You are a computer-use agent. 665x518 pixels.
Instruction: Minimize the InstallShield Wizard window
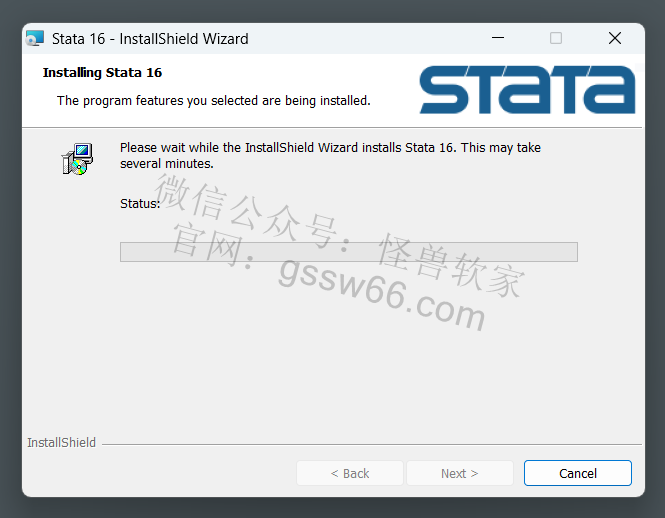coord(497,38)
